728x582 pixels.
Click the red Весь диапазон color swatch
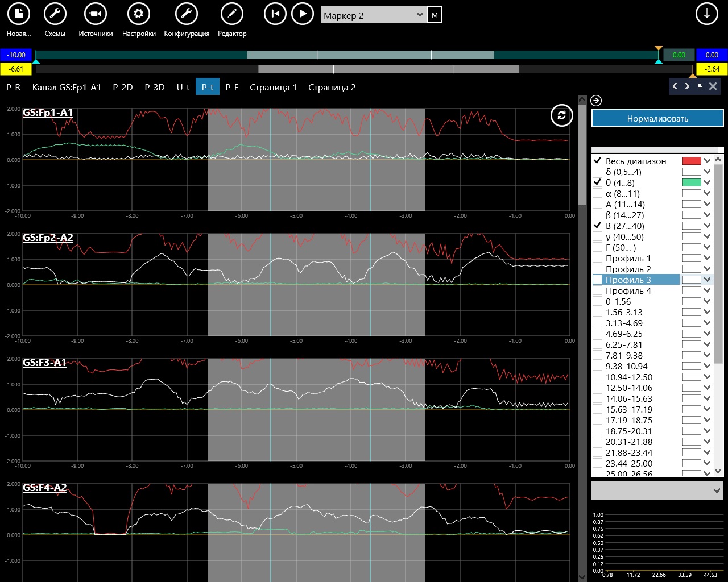[692, 161]
